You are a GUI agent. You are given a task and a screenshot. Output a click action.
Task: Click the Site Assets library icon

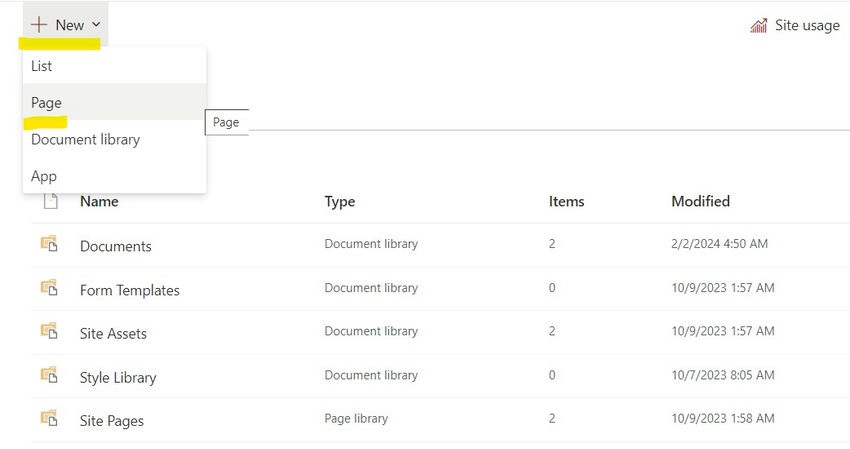[48, 332]
